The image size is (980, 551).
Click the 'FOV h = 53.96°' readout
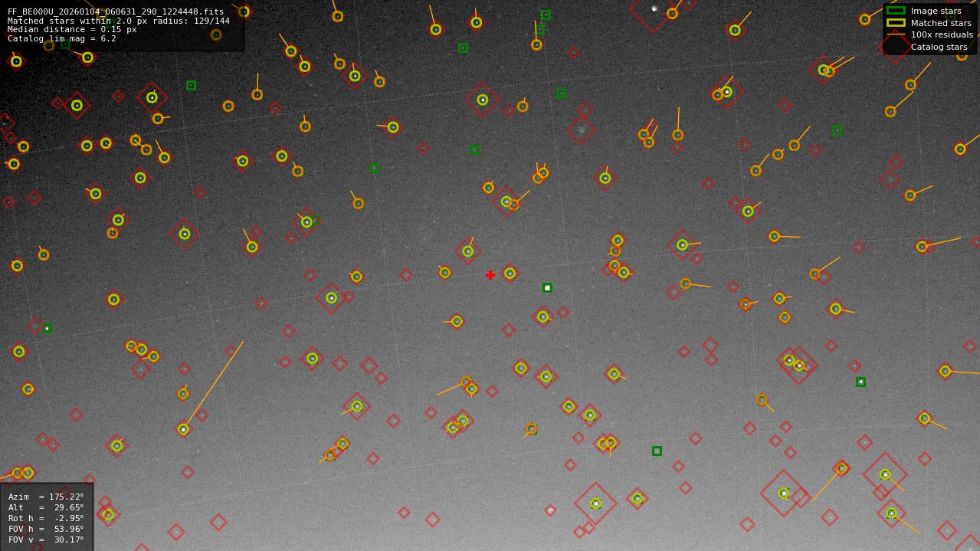46,529
